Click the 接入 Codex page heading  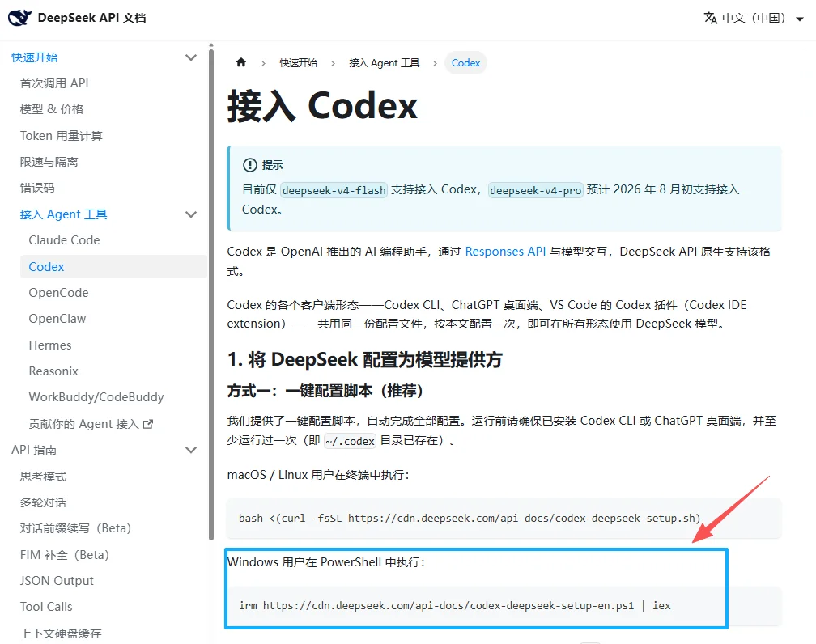point(322,106)
